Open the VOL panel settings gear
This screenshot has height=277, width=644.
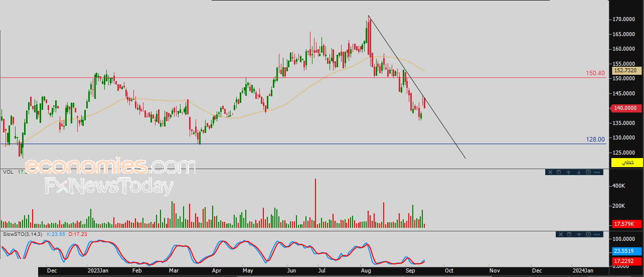(x=588, y=172)
